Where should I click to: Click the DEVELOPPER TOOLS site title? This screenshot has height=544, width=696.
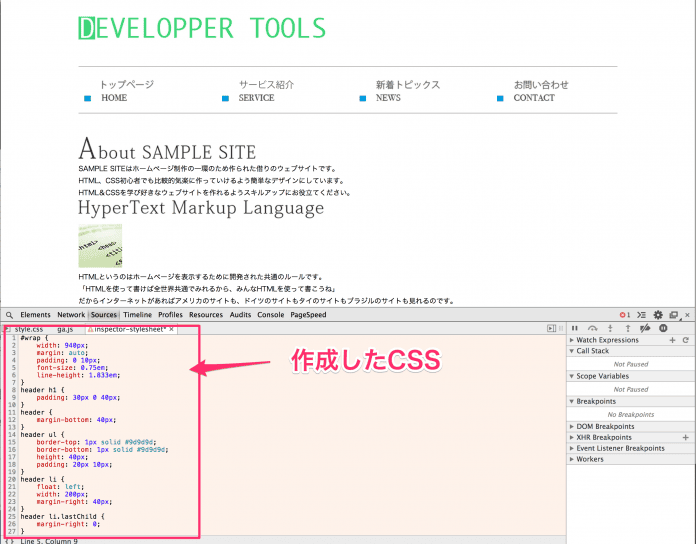202,28
